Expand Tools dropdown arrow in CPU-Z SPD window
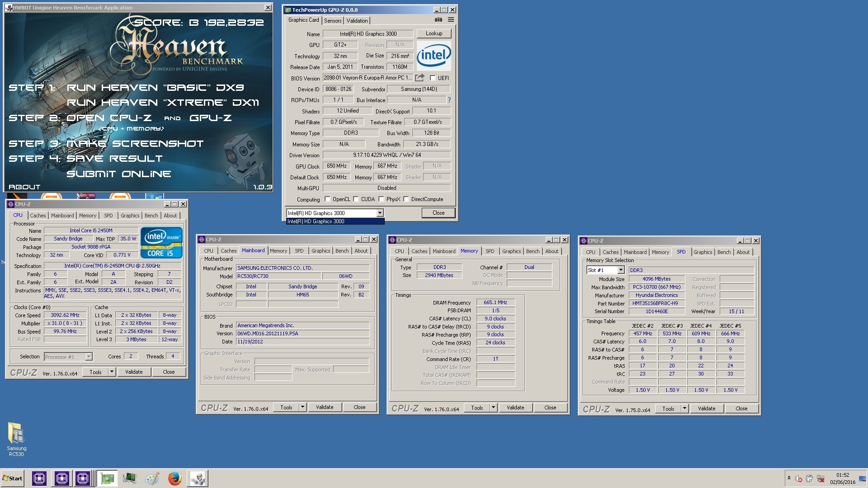Screen dimensions: 868x488 684,408
